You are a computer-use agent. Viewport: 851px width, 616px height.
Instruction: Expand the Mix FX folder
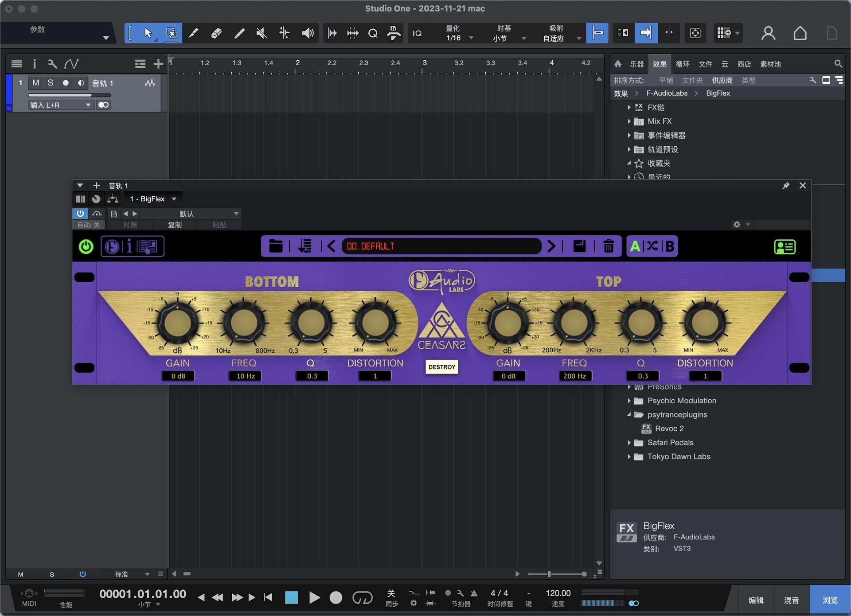(628, 121)
